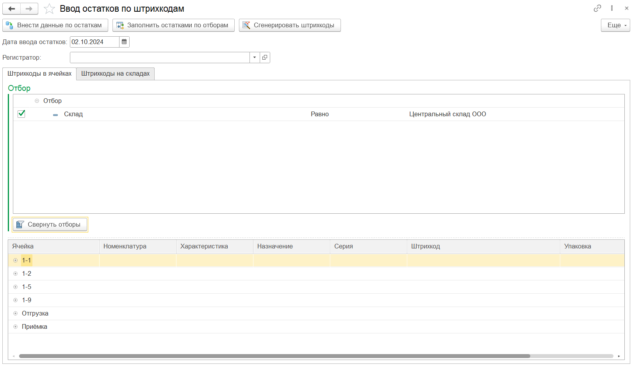Click the Упаковка column header

(592, 247)
